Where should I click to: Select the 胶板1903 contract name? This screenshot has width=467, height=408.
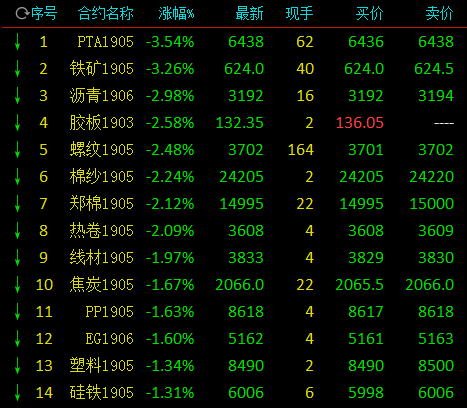pyautogui.click(x=102, y=123)
